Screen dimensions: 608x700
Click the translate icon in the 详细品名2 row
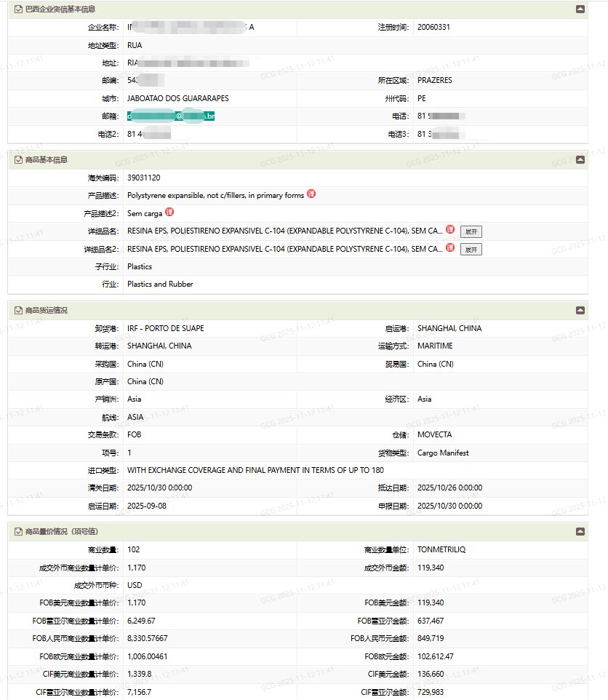point(450,248)
